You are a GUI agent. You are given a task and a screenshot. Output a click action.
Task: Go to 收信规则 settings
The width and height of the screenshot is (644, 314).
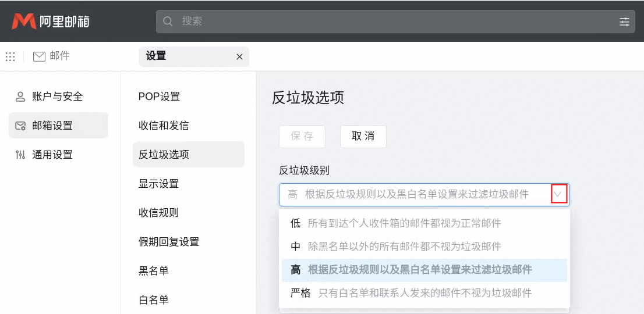158,213
